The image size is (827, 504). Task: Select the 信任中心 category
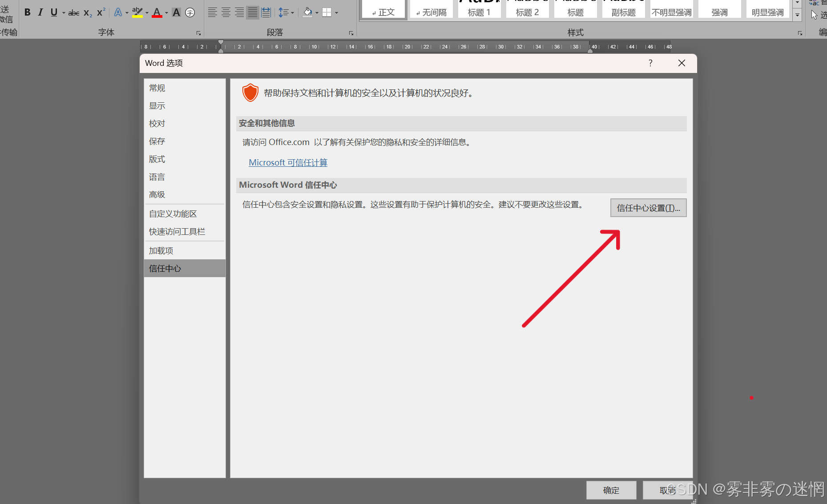pyautogui.click(x=185, y=269)
